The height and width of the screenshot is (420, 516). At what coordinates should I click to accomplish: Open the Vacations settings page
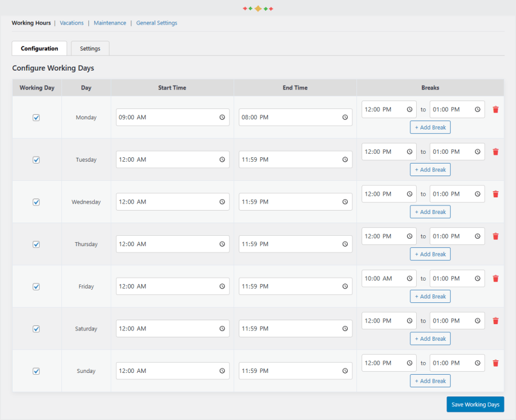(71, 23)
